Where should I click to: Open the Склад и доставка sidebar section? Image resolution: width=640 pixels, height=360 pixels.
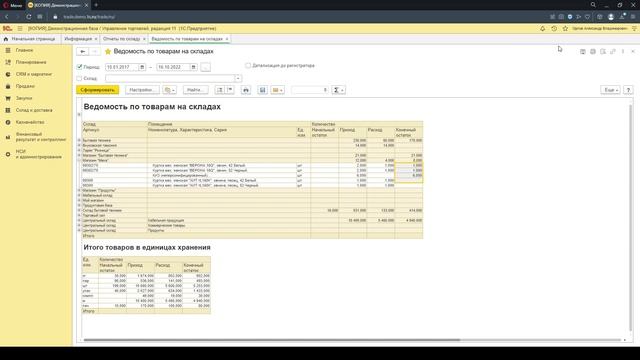[34, 110]
